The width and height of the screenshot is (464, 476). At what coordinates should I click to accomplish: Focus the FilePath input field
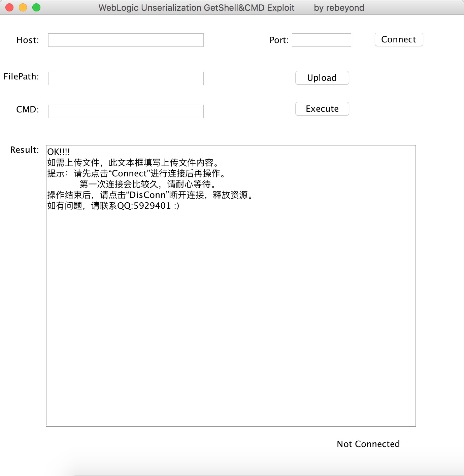[x=126, y=78]
